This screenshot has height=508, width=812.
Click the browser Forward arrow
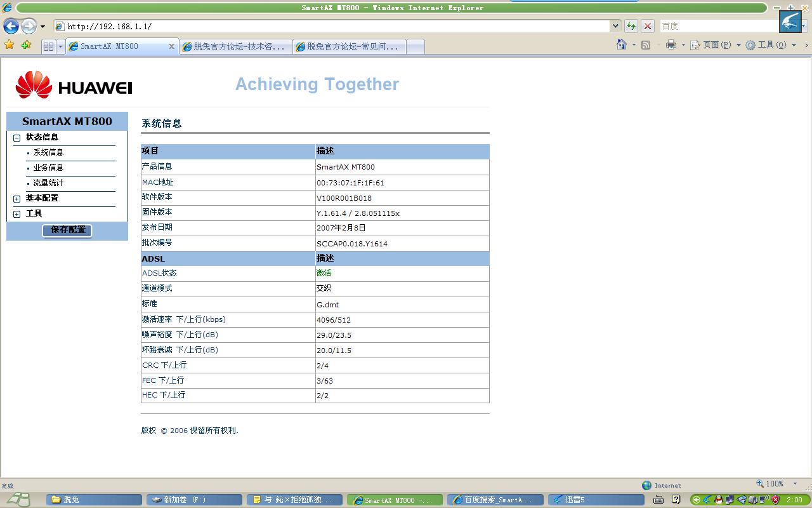[29, 26]
